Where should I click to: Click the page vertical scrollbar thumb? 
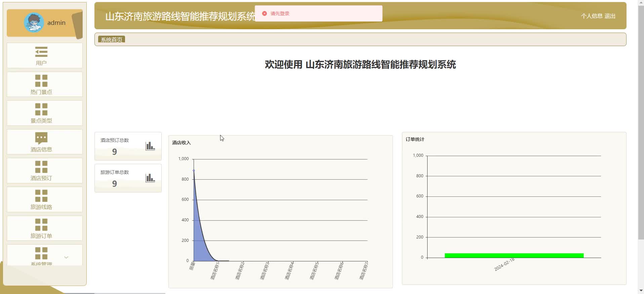click(641, 122)
